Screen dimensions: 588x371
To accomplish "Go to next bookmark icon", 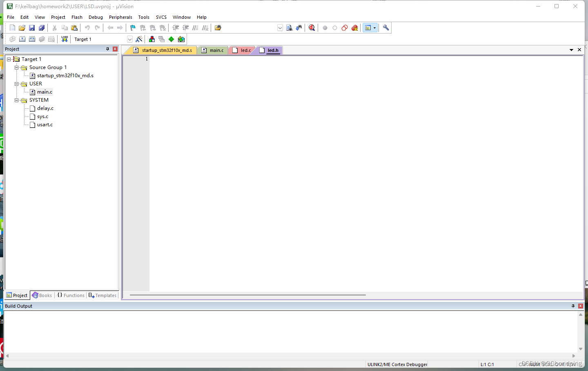I will [x=153, y=28].
